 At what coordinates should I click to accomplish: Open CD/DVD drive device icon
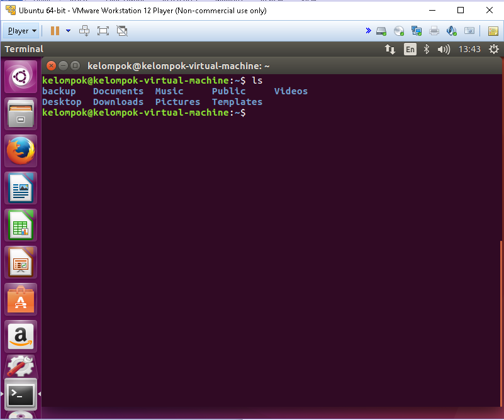pos(399,31)
